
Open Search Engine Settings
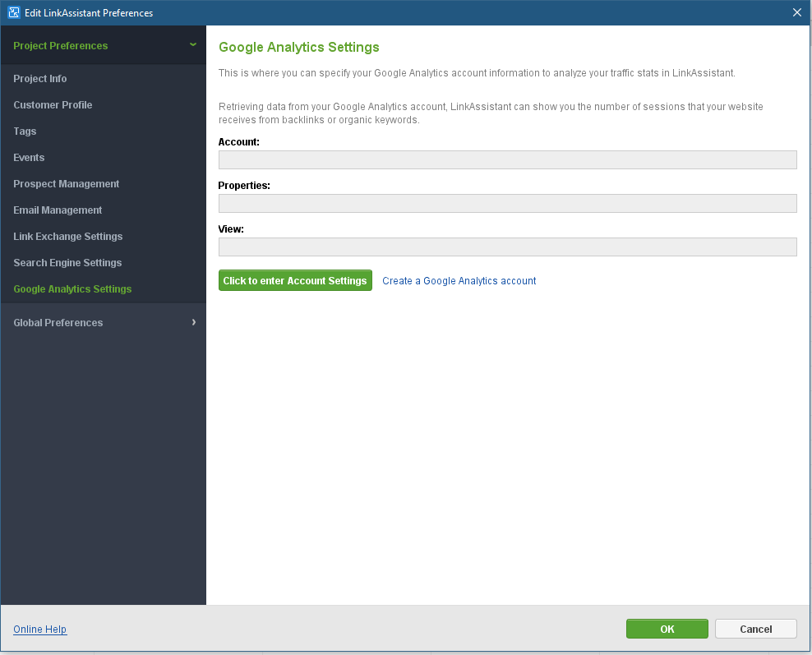point(67,262)
